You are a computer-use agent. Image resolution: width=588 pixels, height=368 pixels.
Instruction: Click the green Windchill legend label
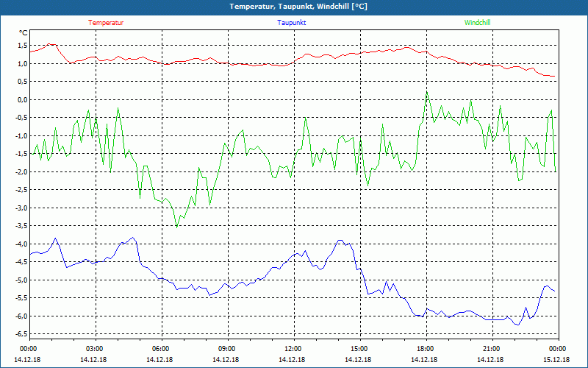(477, 23)
